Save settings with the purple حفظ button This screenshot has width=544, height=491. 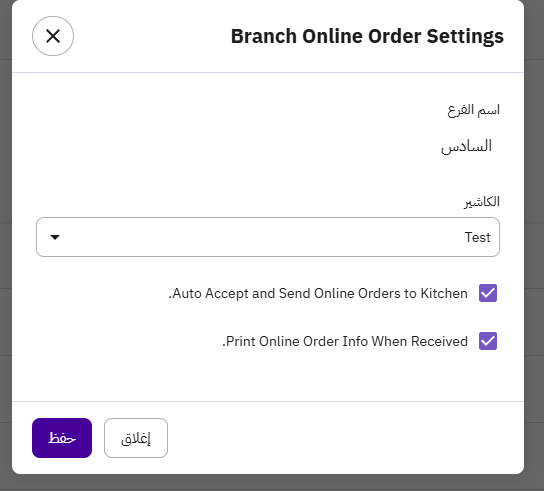62,438
